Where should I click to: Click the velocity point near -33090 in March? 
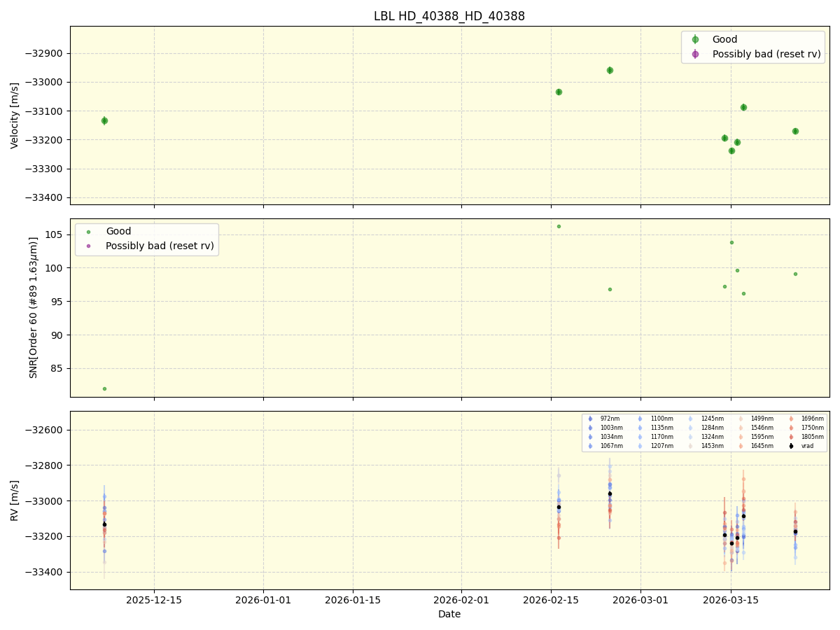click(x=743, y=107)
